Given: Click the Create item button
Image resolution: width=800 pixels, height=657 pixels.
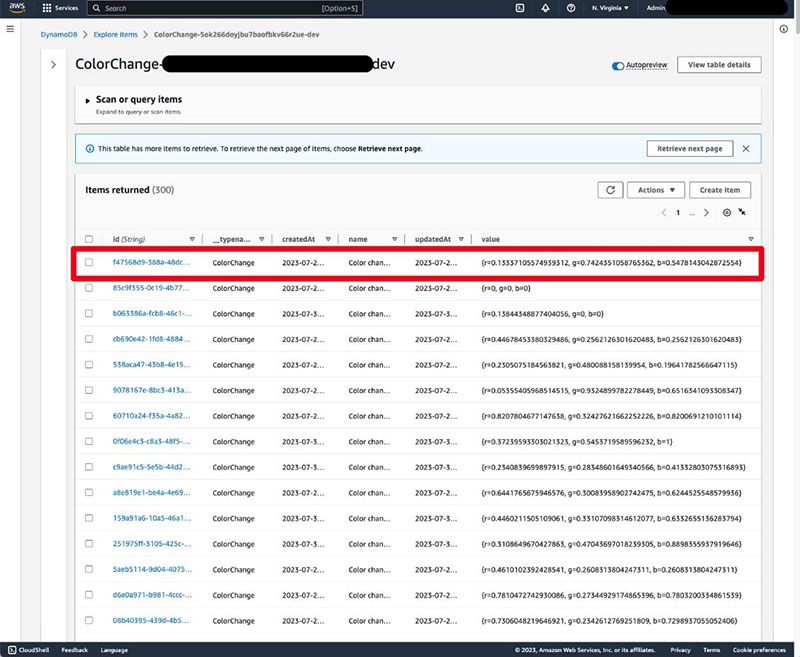Looking at the screenshot, I should (x=719, y=190).
